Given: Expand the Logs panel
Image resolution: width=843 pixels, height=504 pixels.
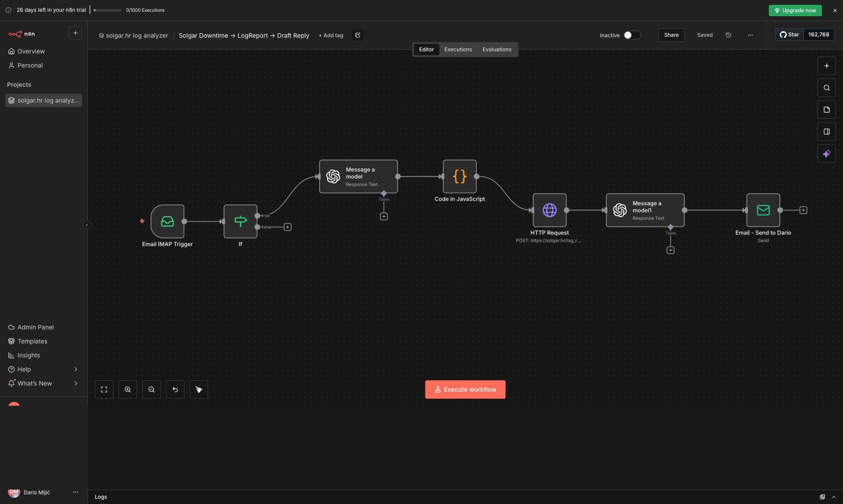Looking at the screenshot, I should 833,497.
